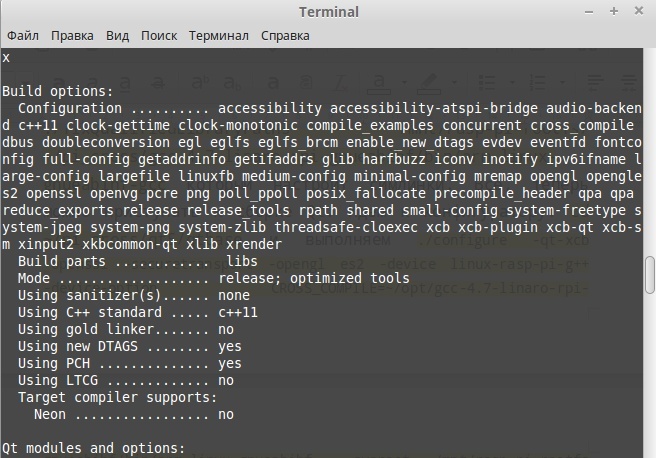Click the 'Qt modules and options:' line
Image resolution: width=656 pixels, height=458 pixels.
click(93, 448)
